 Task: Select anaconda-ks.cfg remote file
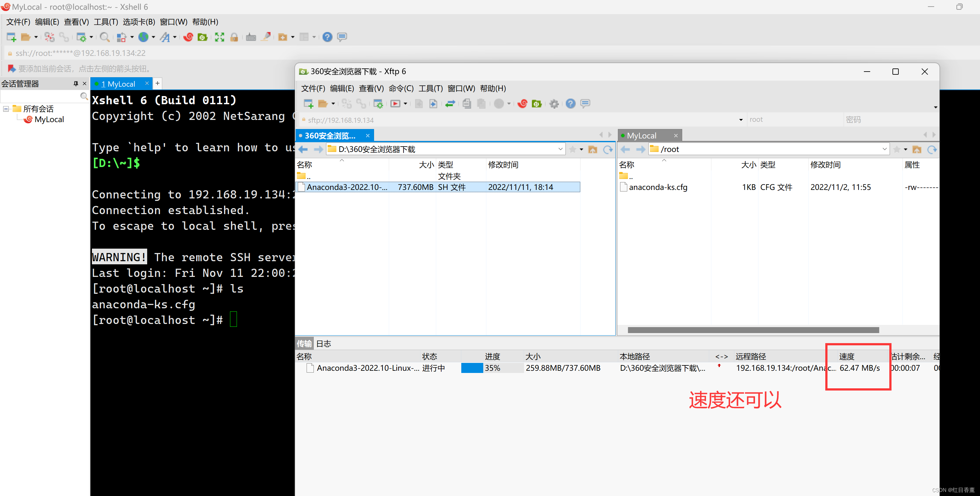click(x=658, y=187)
